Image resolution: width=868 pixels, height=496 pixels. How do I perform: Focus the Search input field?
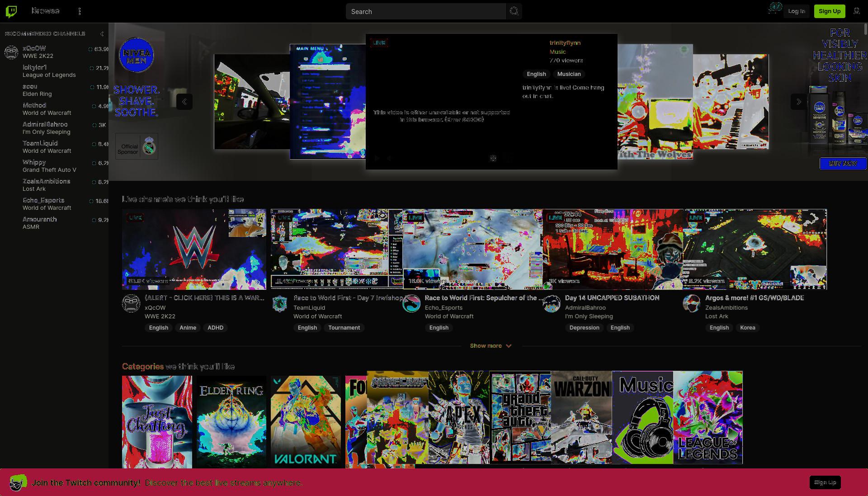[x=426, y=11]
